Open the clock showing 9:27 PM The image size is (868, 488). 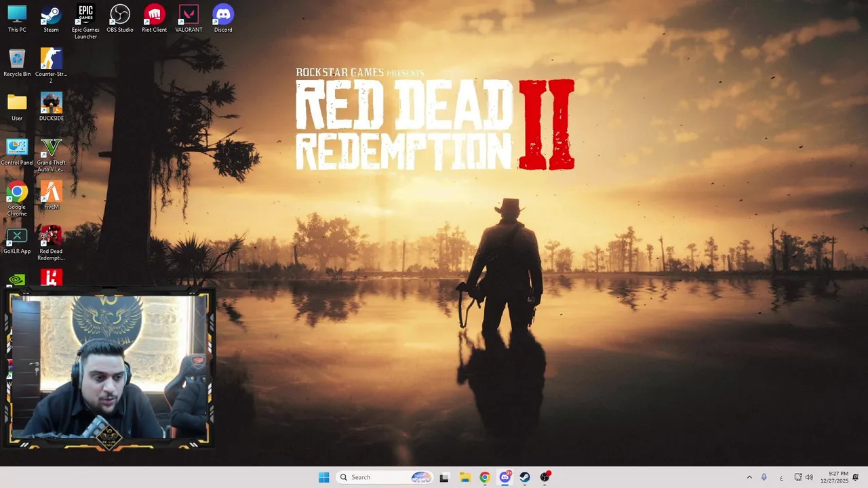click(x=834, y=477)
